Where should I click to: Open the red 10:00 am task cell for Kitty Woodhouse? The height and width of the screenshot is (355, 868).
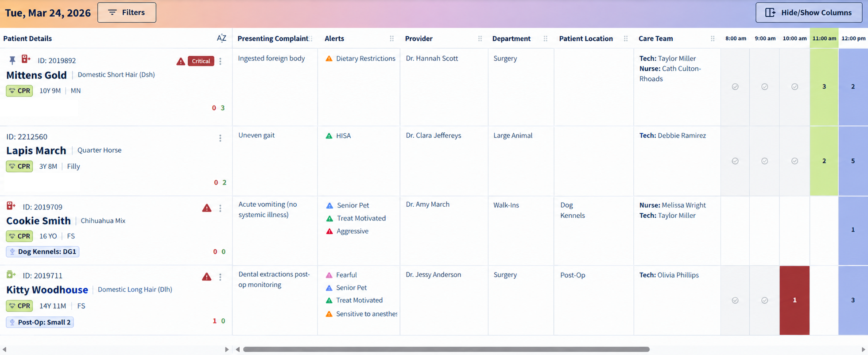[x=794, y=300]
